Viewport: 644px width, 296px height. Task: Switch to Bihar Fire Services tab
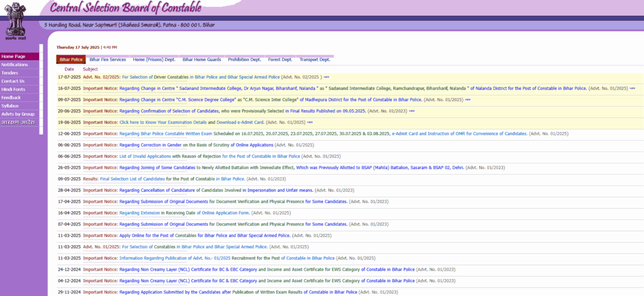coord(108,60)
